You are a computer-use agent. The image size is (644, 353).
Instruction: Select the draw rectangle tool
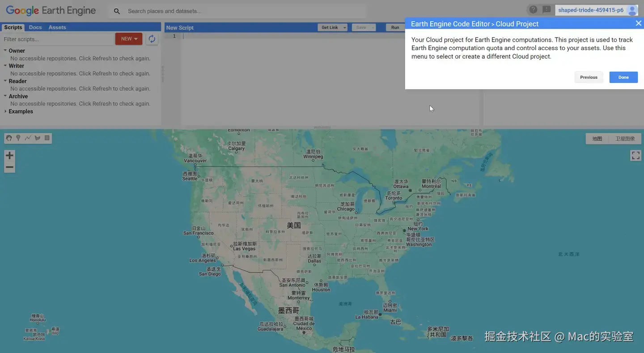coord(47,138)
